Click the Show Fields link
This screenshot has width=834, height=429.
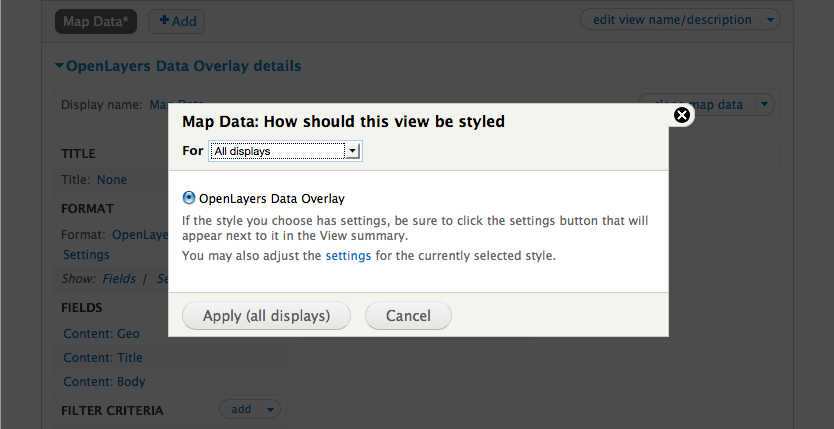(x=119, y=279)
